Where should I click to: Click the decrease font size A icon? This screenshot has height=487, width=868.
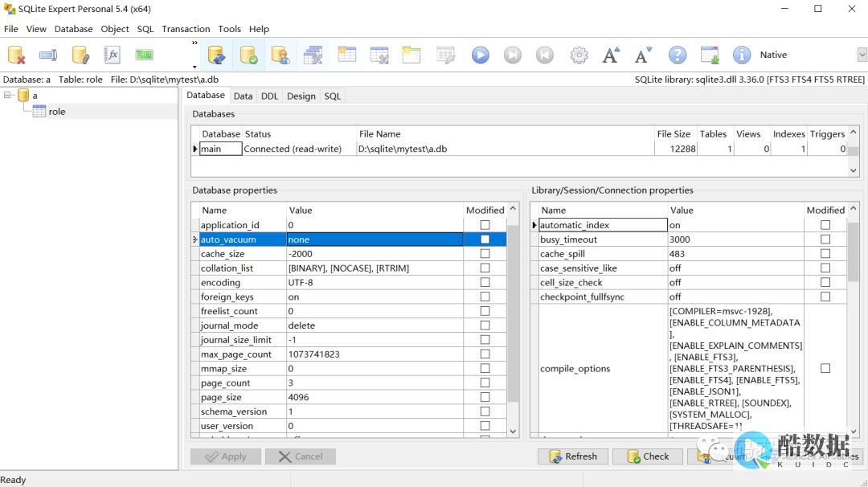pos(643,55)
